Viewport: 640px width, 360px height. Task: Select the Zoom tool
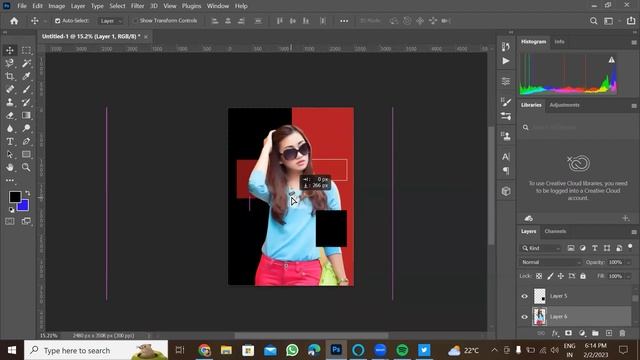click(x=26, y=167)
